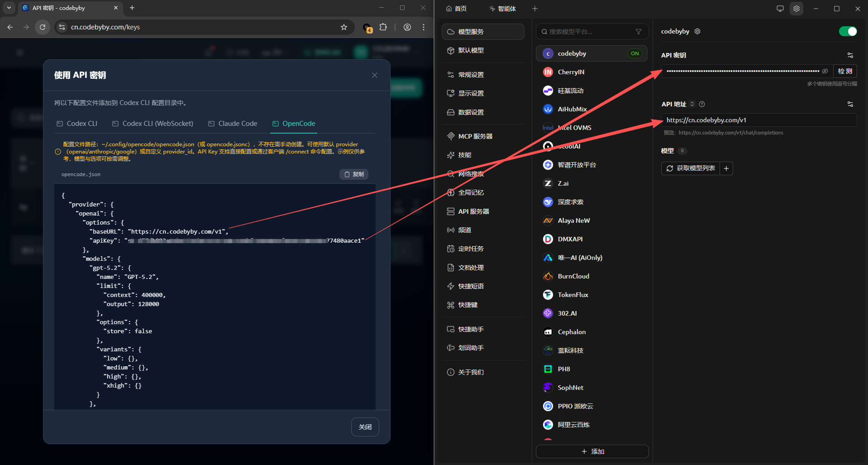Click the 302.AI provider logo
Viewport: 868px width, 465px height.
pos(548,313)
